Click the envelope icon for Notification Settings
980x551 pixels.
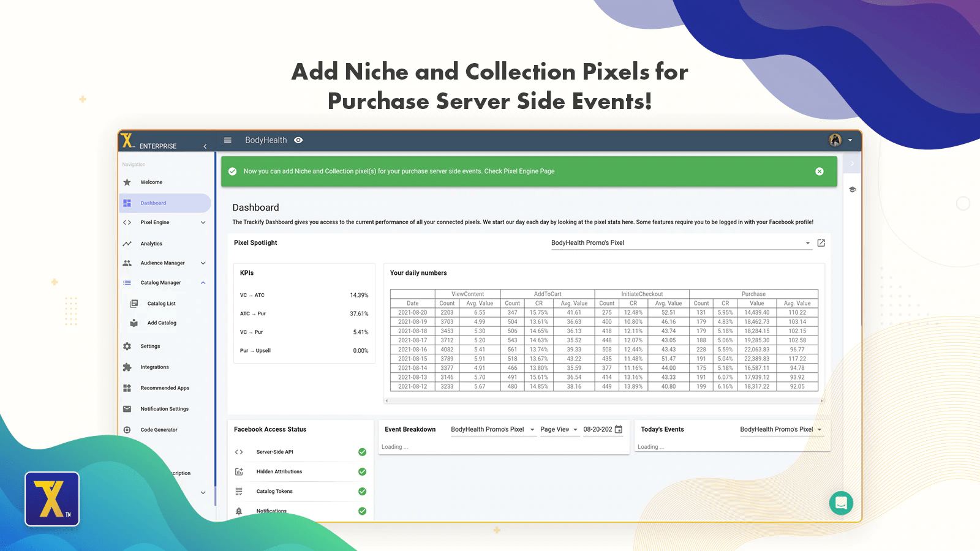127,409
